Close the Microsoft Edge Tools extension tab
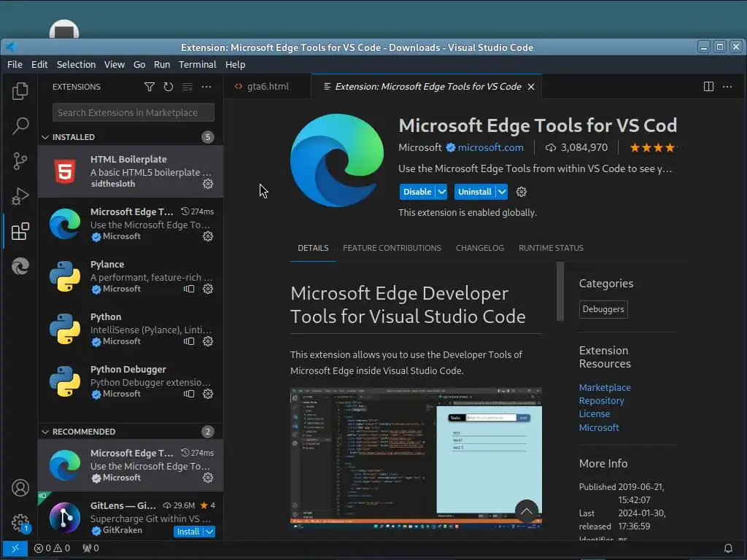The image size is (747, 560). tap(531, 87)
